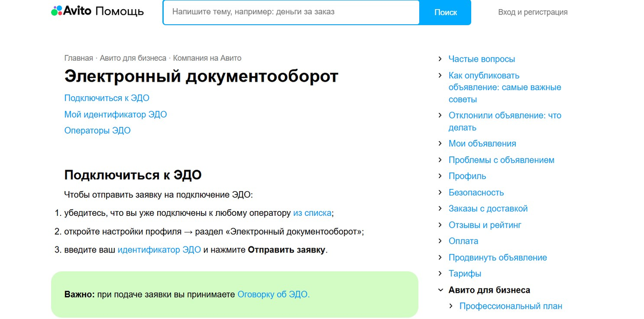
Task: Expand chevron beside Мои объявления
Action: click(440, 143)
